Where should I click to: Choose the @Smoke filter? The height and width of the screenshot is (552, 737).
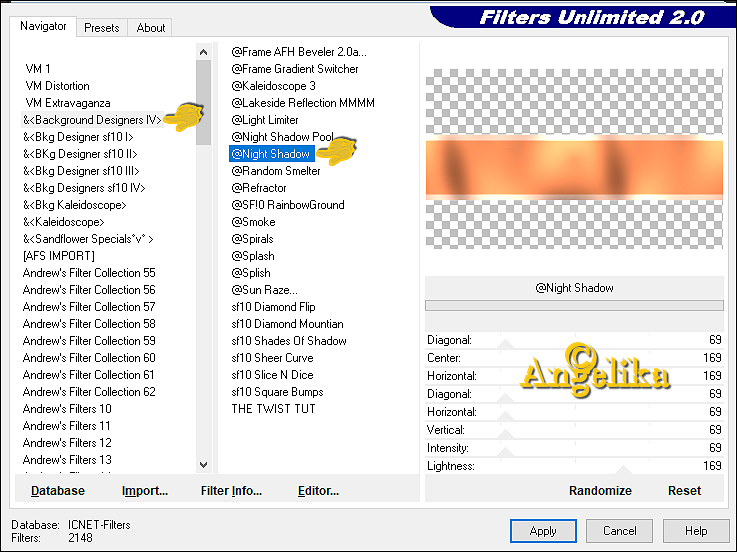coord(253,221)
